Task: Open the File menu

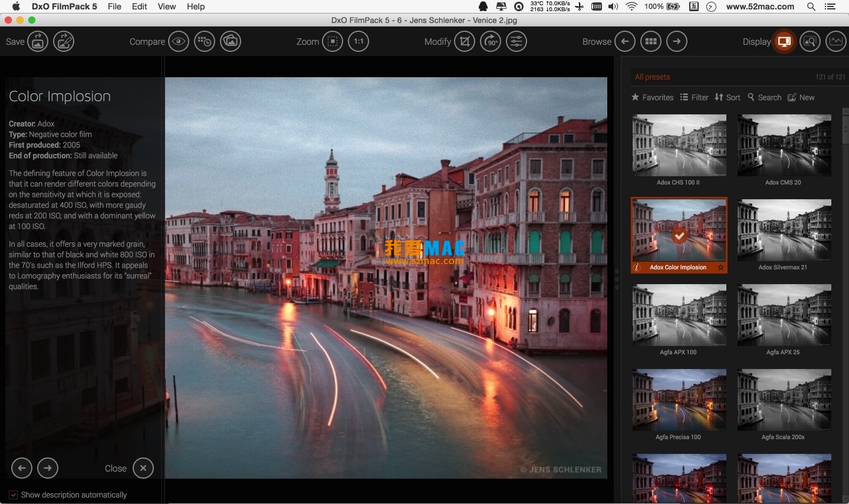Action: [x=114, y=6]
